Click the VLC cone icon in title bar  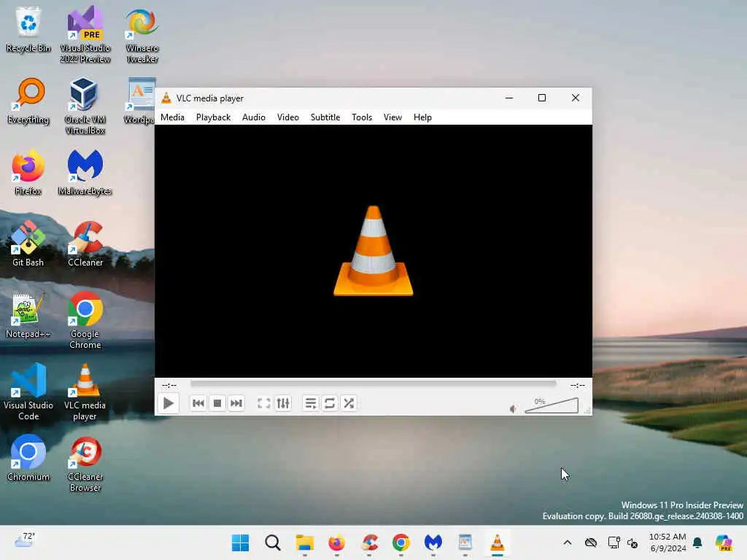(x=166, y=98)
